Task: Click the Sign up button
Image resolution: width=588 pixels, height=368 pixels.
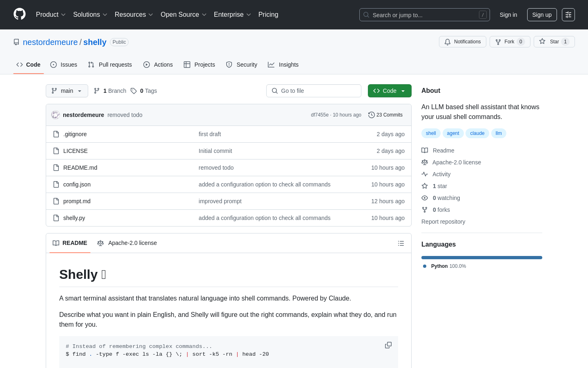Action: tap(542, 15)
